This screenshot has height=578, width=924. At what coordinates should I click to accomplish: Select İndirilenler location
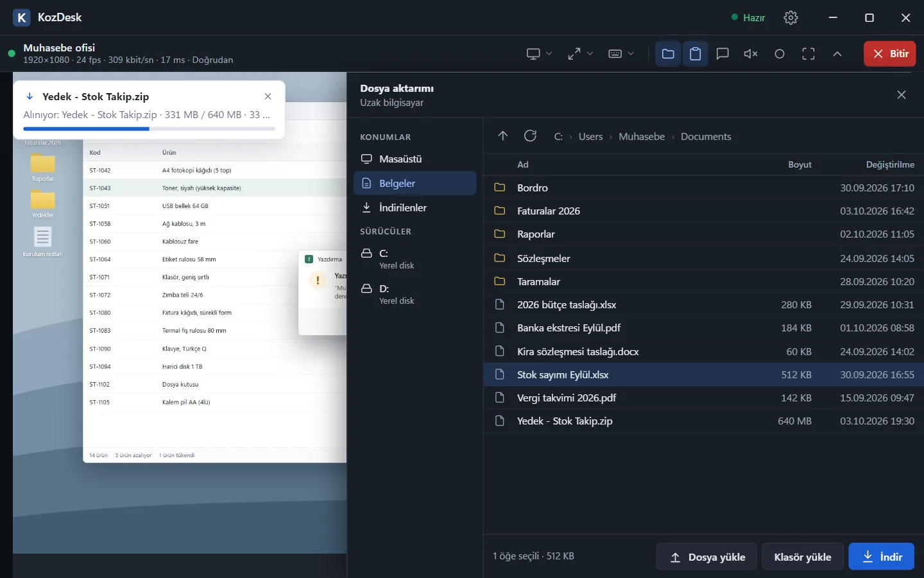click(415, 207)
